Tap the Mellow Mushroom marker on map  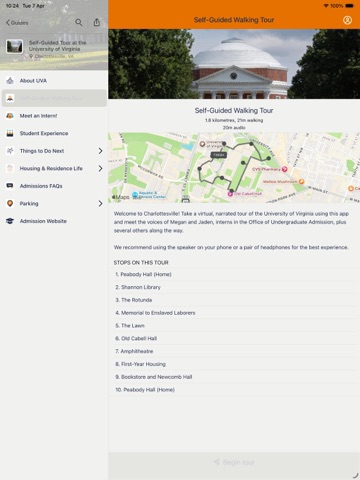point(301,182)
